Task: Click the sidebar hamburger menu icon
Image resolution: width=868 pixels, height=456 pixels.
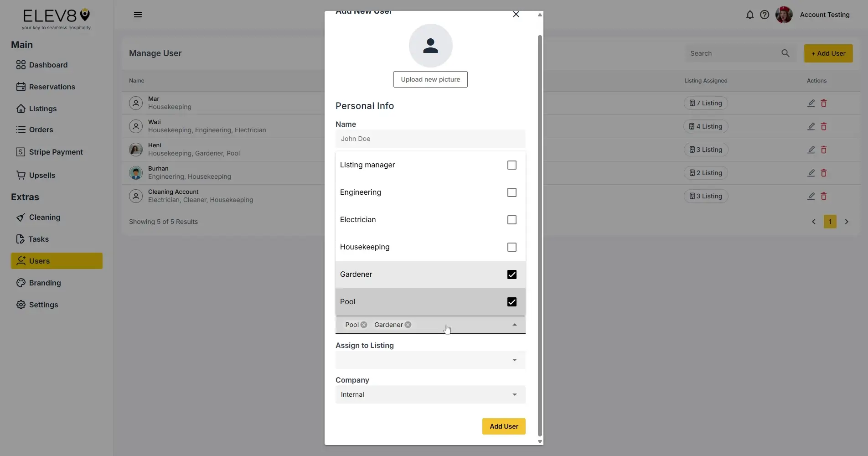Action: click(x=138, y=14)
